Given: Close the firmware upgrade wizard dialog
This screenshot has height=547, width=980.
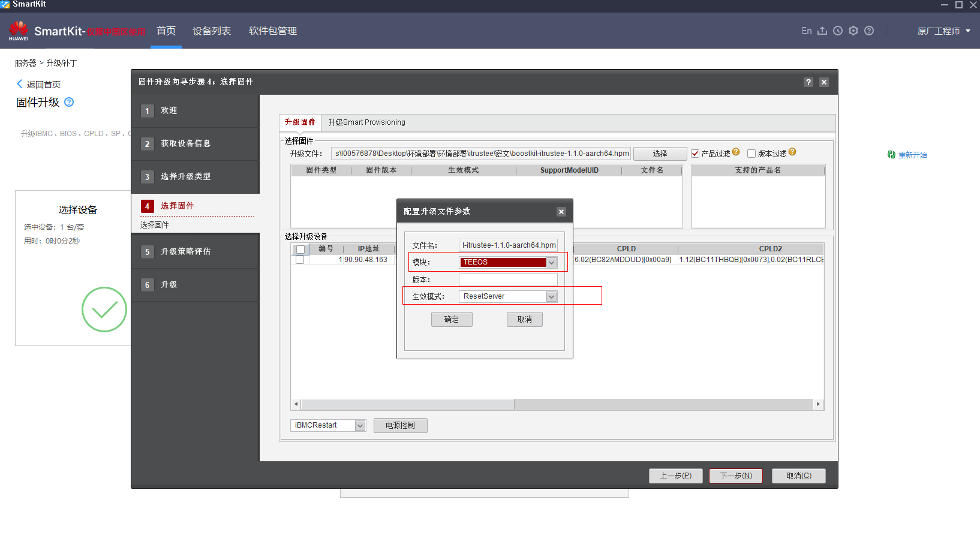Looking at the screenshot, I should [x=824, y=82].
